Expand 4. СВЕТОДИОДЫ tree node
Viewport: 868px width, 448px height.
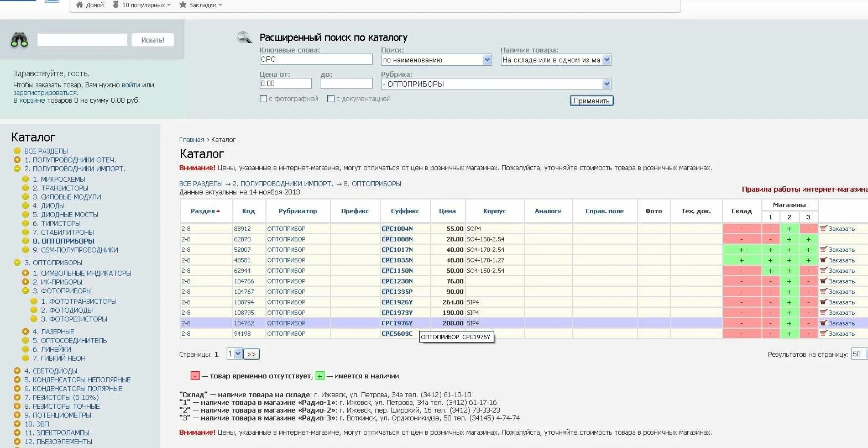tap(17, 371)
